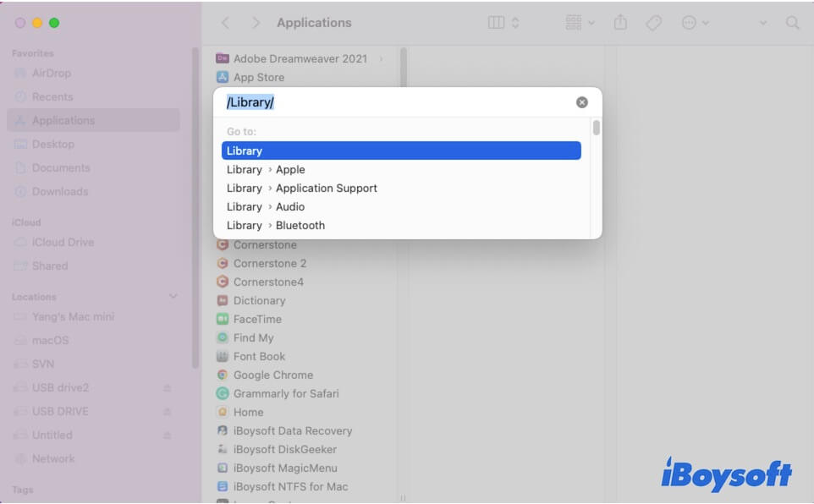This screenshot has height=504, width=814.
Task: Open Downloads in the Favorites sidebar
Action: pos(60,191)
